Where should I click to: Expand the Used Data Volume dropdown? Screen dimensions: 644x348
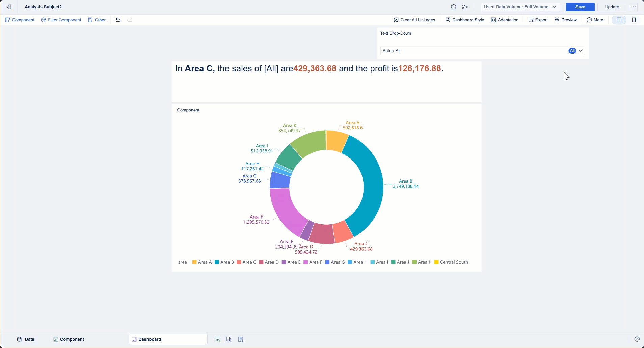click(520, 7)
